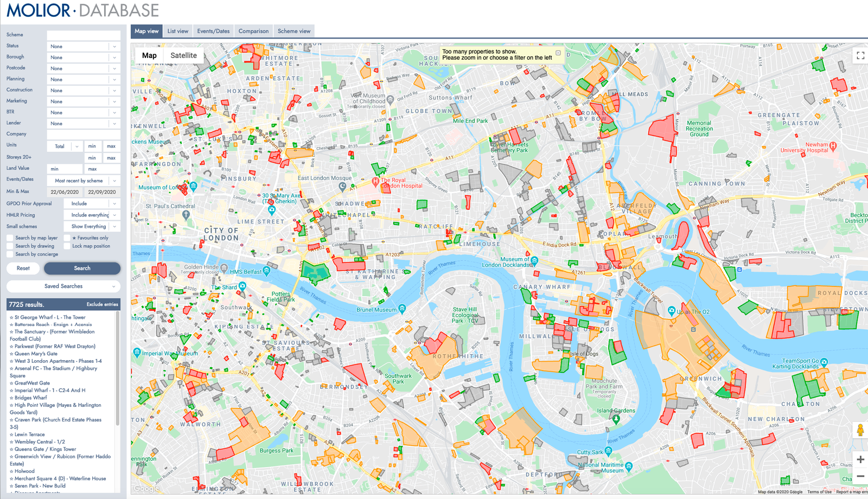Click the St. Paul's Cathedral marker
The width and height of the screenshot is (868, 499).
(186, 215)
